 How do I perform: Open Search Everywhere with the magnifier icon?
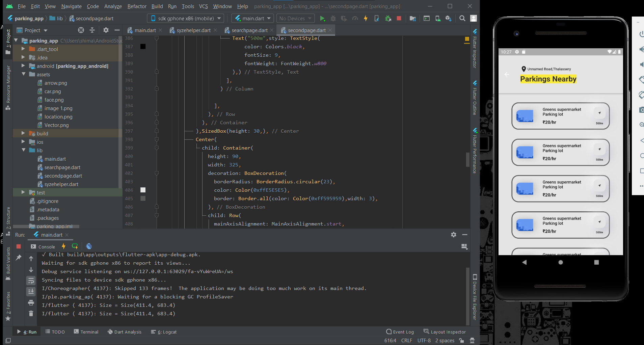click(462, 18)
